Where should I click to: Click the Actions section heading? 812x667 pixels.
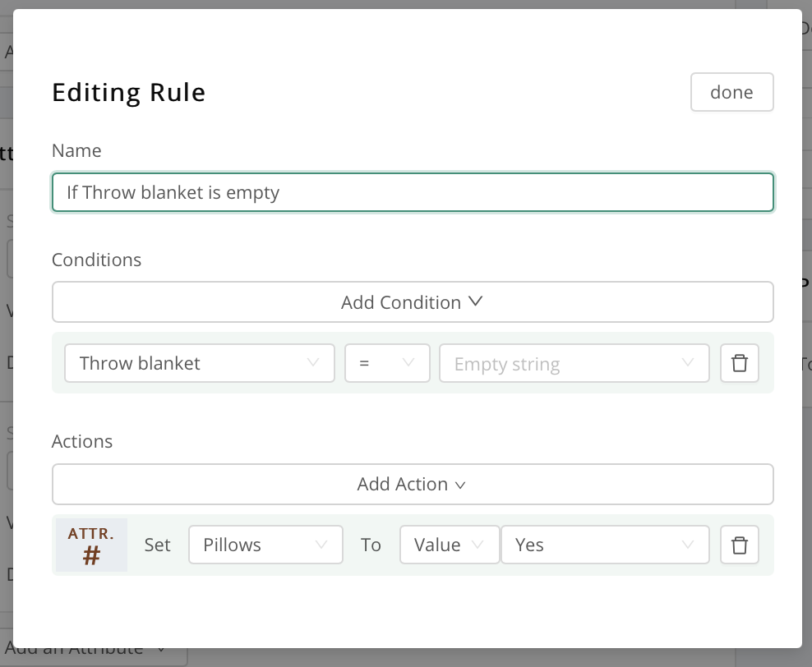point(82,441)
